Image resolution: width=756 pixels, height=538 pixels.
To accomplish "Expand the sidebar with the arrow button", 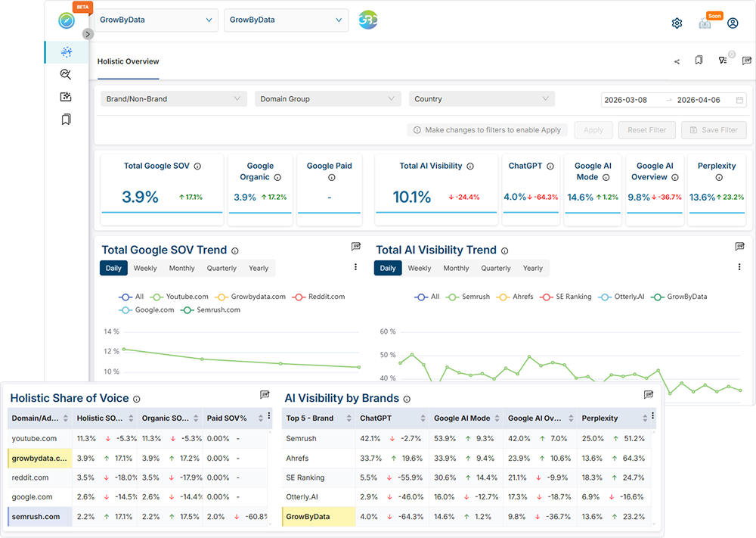I will click(88, 34).
